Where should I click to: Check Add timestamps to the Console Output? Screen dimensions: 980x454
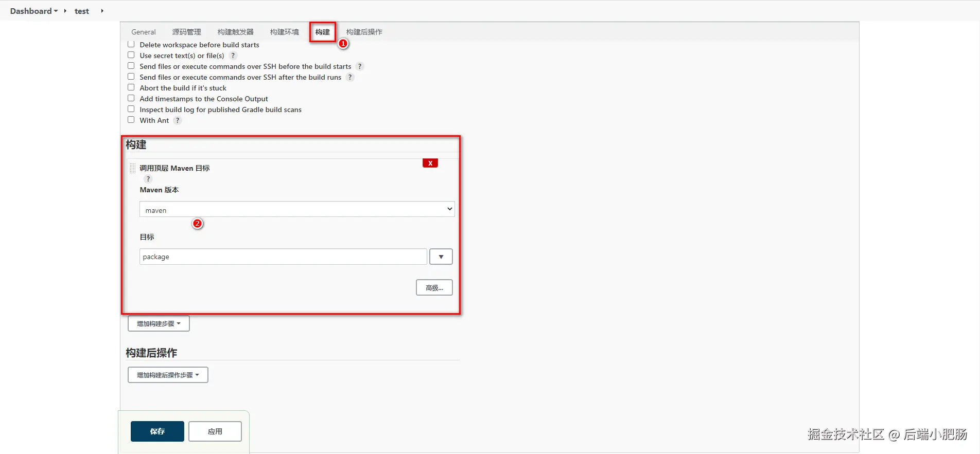(131, 98)
